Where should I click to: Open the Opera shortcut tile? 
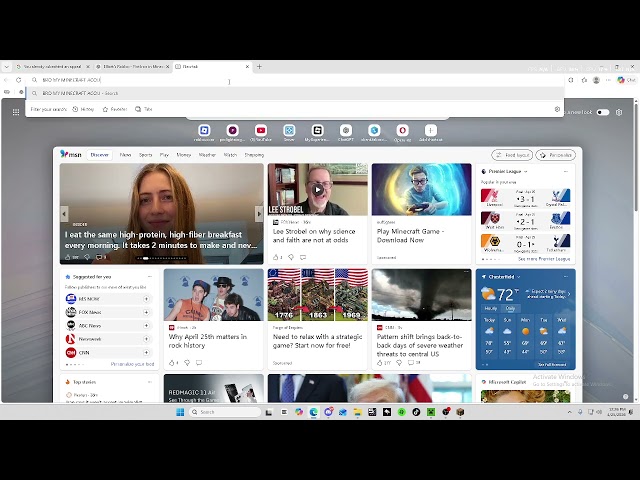(x=402, y=130)
